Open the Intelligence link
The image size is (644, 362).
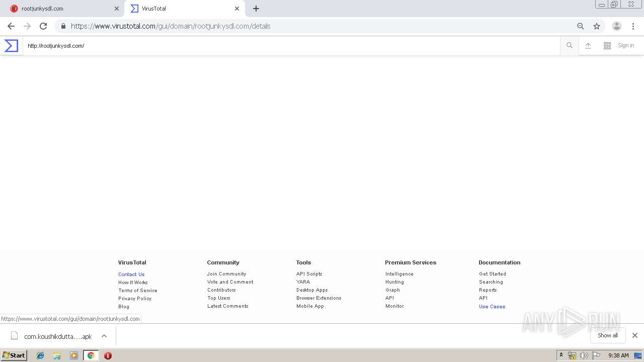click(x=399, y=274)
